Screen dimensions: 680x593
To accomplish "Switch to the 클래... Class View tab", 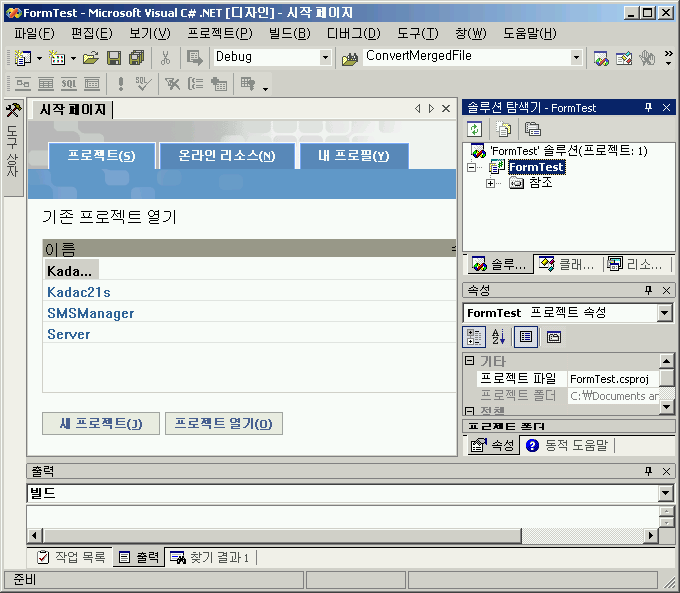I will pos(567,264).
